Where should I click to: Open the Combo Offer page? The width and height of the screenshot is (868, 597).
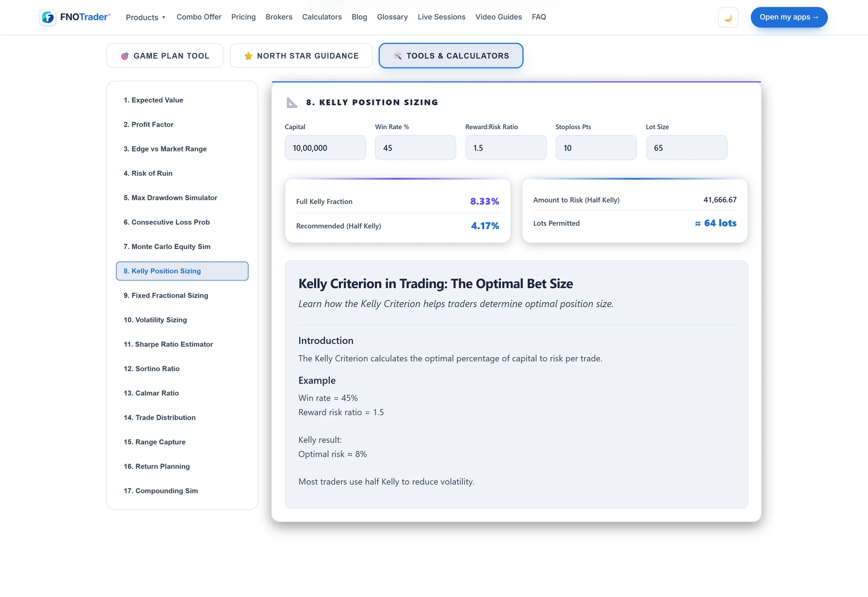pos(199,17)
